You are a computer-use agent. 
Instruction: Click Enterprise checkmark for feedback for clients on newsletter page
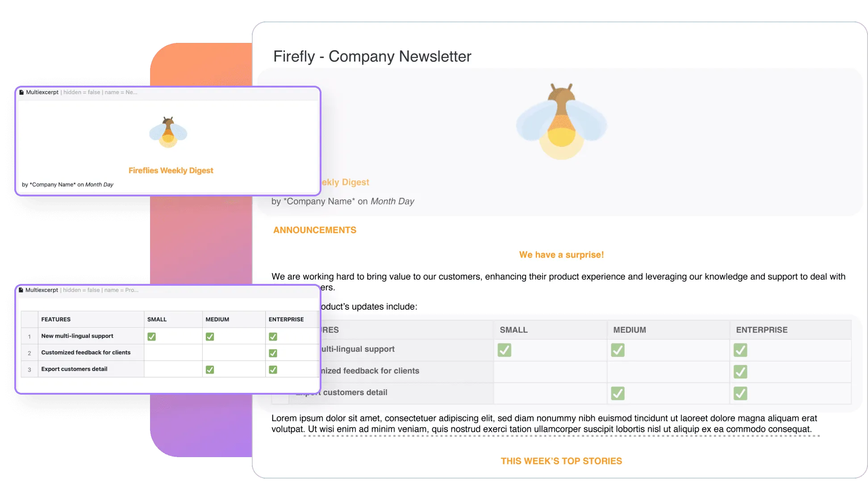point(740,371)
